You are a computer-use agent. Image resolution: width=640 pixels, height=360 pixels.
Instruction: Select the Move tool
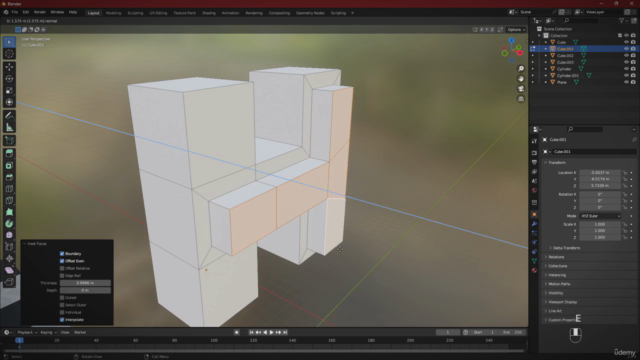pos(9,67)
